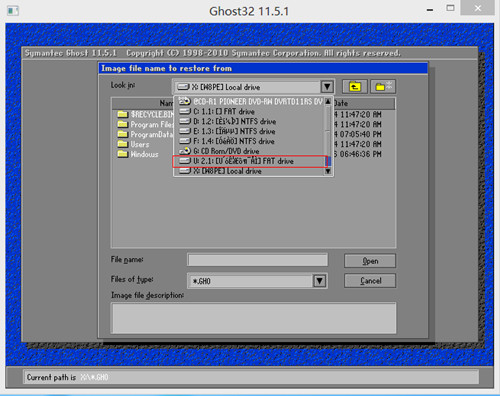Viewport: 500px width, 396px height.
Task: Click the drive list scroll down arrow
Action: [328, 171]
